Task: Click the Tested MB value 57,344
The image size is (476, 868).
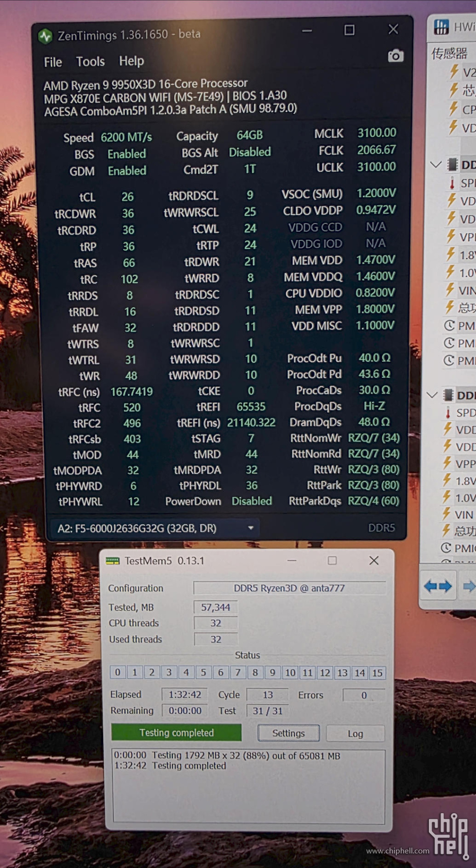Action: pos(216,607)
